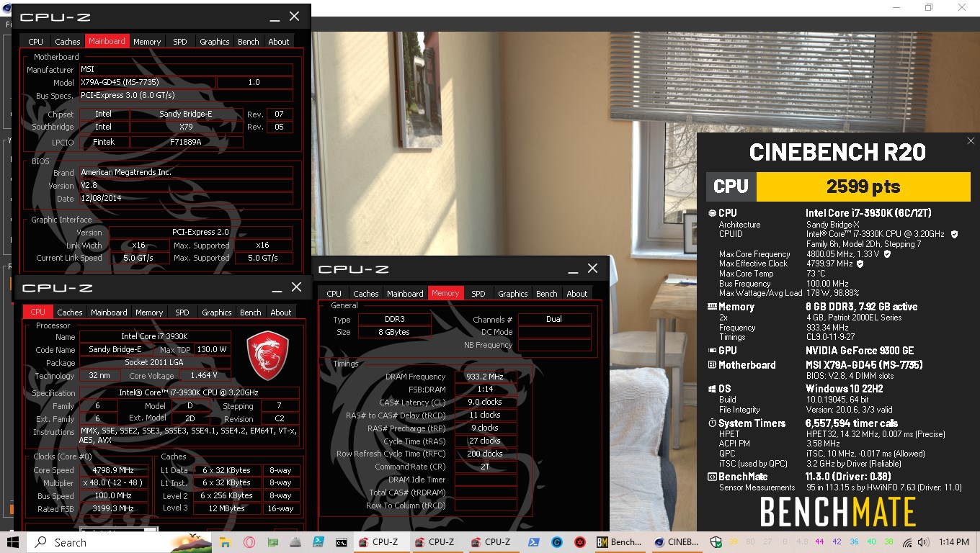
Task: Select the BIOS version V2.8 field
Action: (x=186, y=186)
